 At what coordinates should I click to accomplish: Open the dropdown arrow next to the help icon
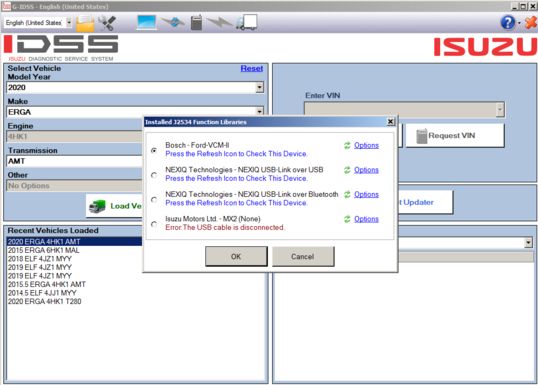coord(519,23)
